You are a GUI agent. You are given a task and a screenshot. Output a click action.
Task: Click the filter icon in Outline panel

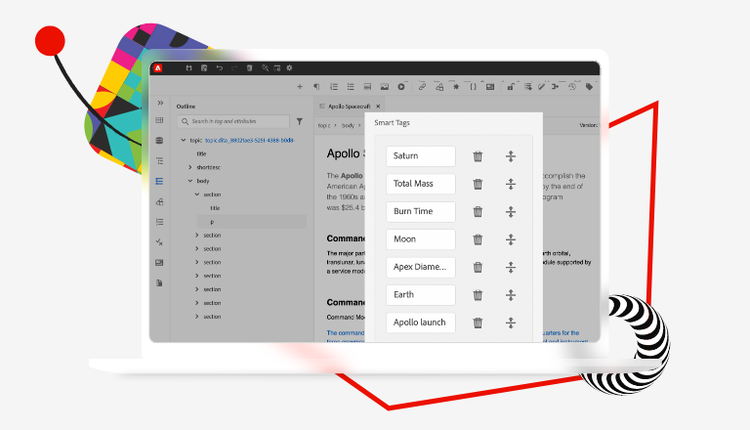[x=299, y=121]
